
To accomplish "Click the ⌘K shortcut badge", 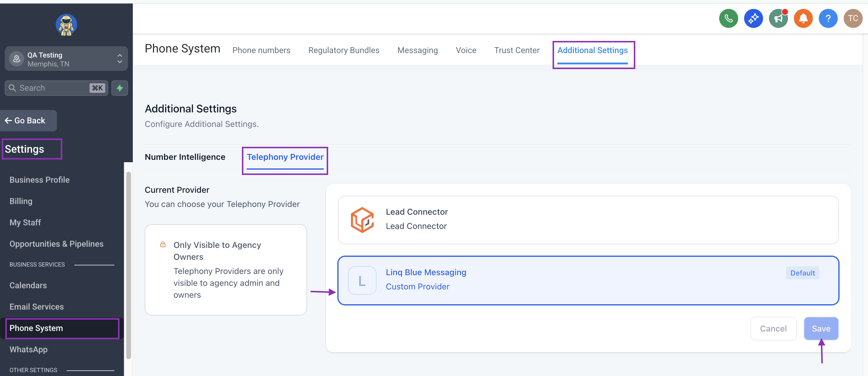I will (97, 88).
